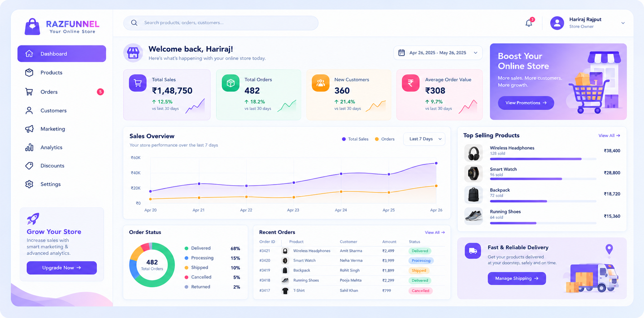Screen dimensions: 644x318
Task: Toggle Total Sales series in chart legend
Action: point(355,139)
